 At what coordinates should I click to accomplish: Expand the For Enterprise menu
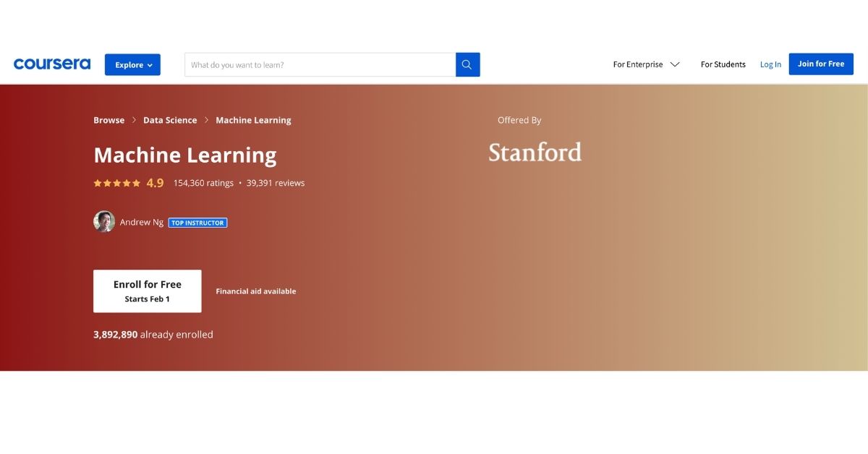click(647, 64)
